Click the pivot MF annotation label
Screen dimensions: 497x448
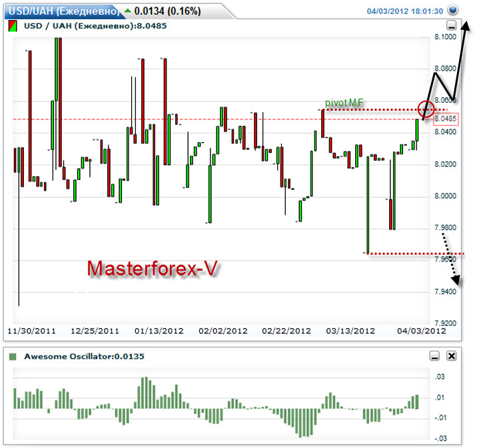344,103
